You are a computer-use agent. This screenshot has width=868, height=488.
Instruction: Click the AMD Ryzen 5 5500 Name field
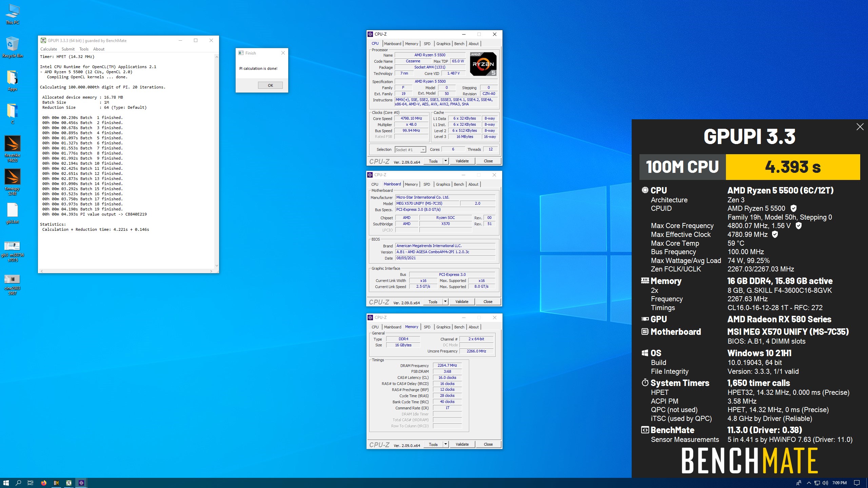pos(430,55)
